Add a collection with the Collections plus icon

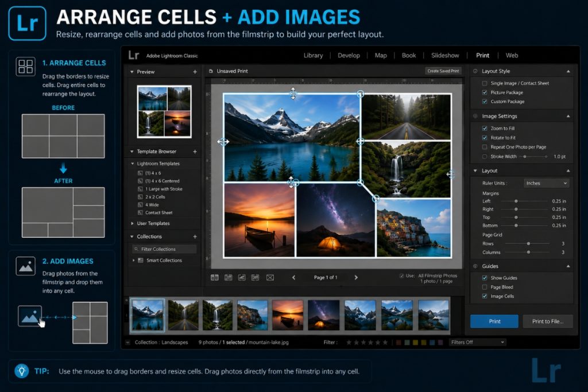(x=195, y=236)
